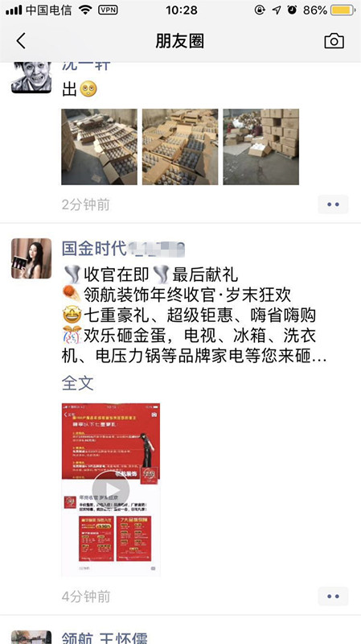
Task: Open third stacked boxes photo
Action: point(261,147)
